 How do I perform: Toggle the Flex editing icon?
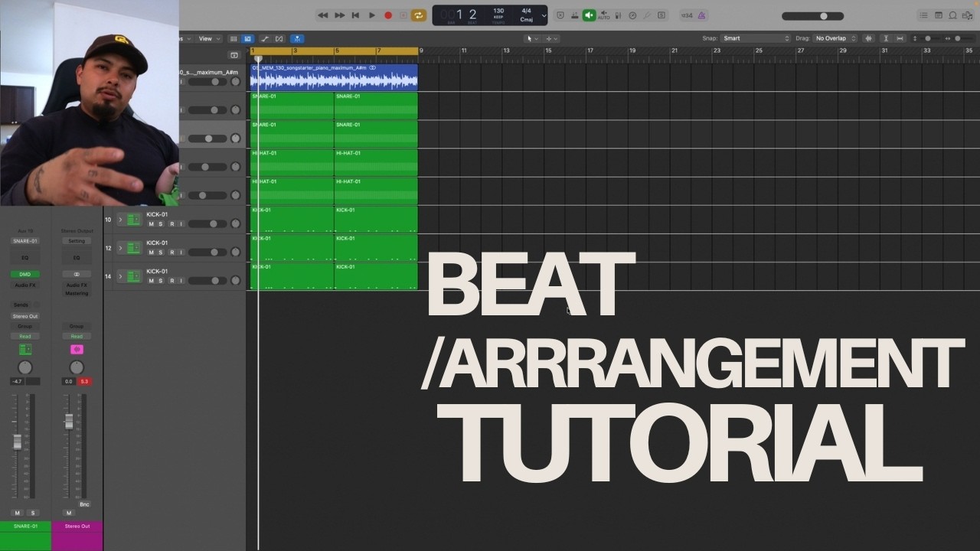coord(279,38)
